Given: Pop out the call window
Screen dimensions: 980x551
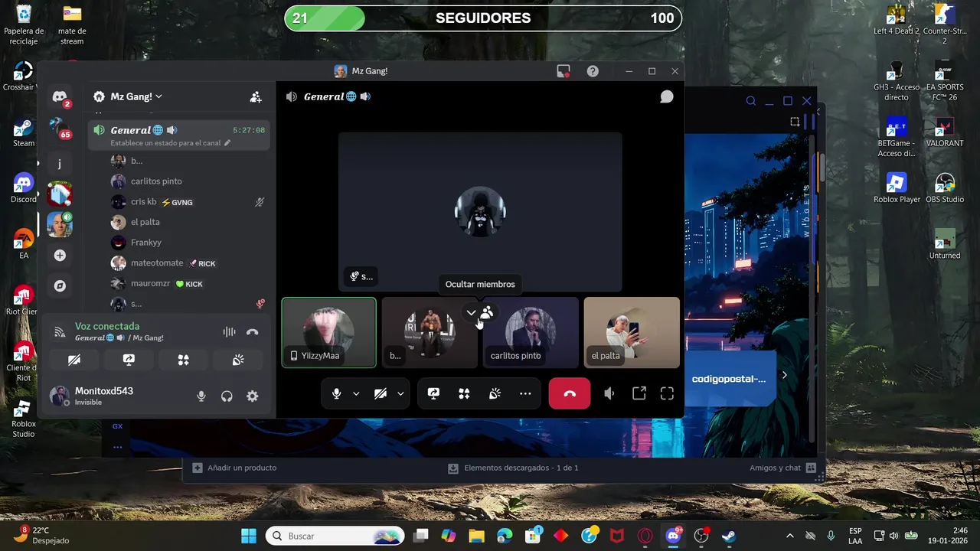Looking at the screenshot, I should coord(639,393).
